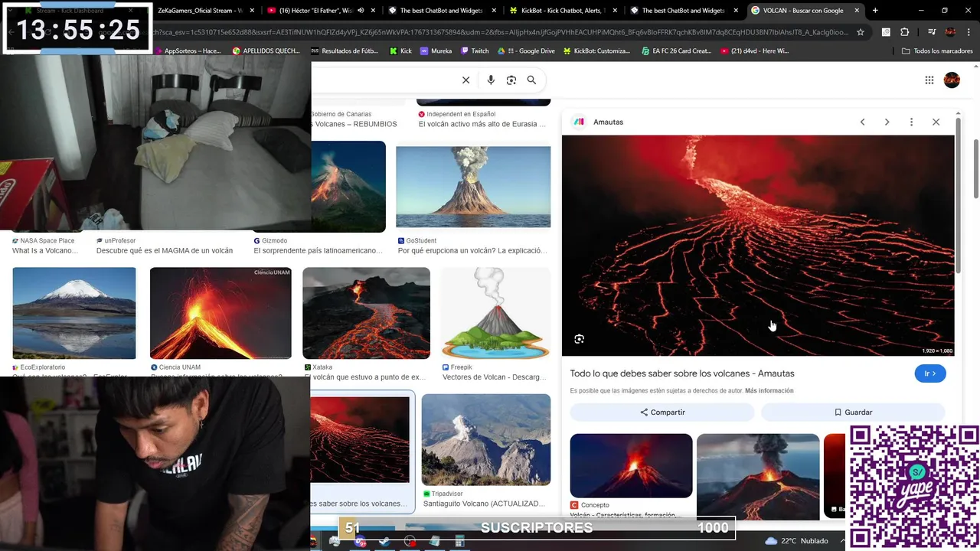The width and height of the screenshot is (980, 551).
Task: Open the KickBot: Customiza... bookmark
Action: click(596, 51)
